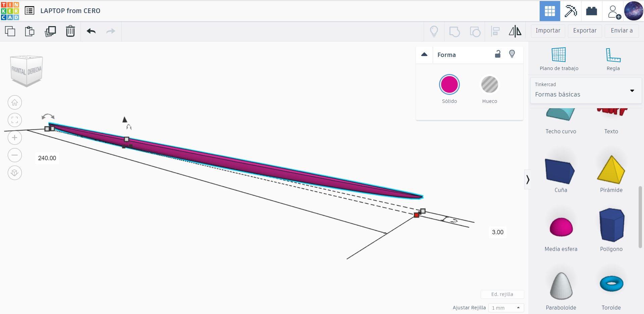Click the Tinkercad logo
Viewport: 644px width, 314px height.
pos(10,11)
